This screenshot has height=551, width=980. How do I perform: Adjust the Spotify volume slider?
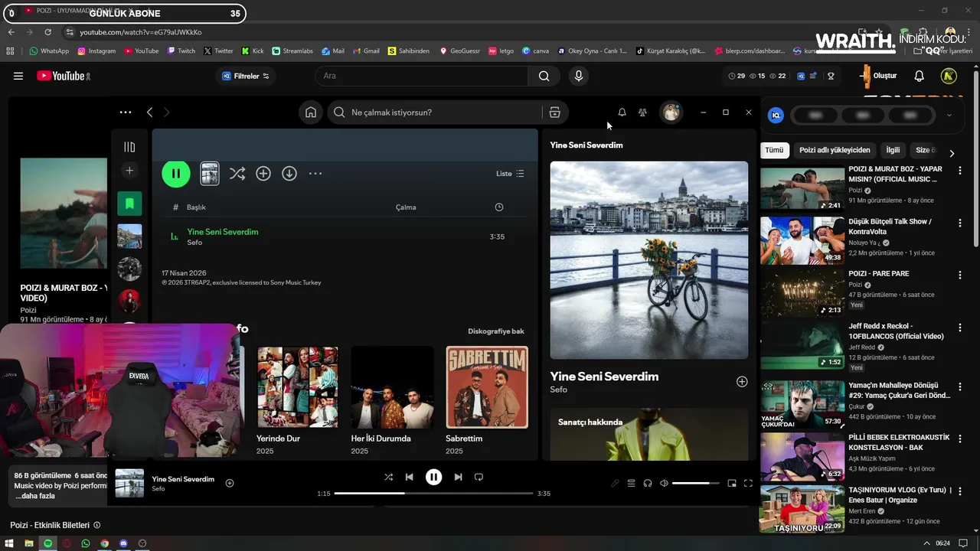coord(696,483)
